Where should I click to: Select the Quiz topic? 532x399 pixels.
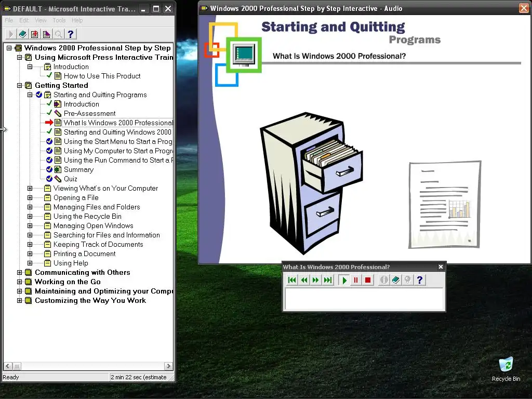click(71, 179)
